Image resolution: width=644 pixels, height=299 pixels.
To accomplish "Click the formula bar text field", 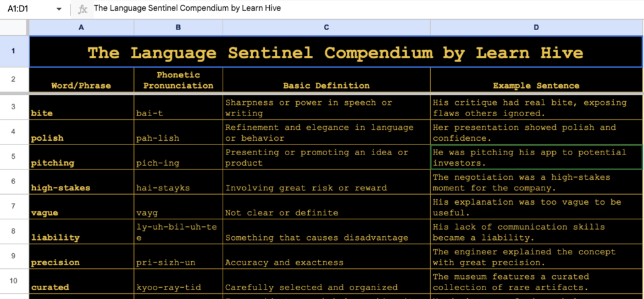I will [367, 9].
